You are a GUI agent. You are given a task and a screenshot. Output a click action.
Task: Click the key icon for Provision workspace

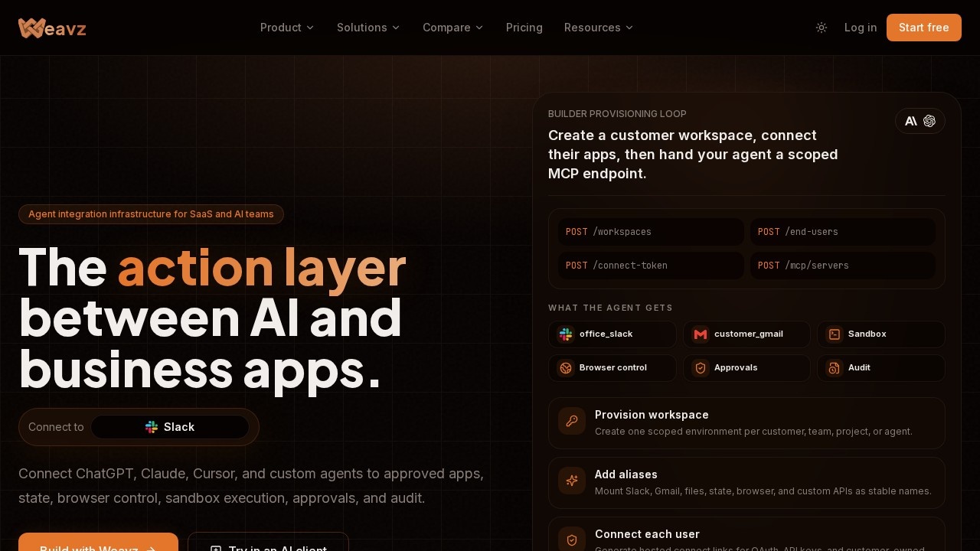point(572,421)
